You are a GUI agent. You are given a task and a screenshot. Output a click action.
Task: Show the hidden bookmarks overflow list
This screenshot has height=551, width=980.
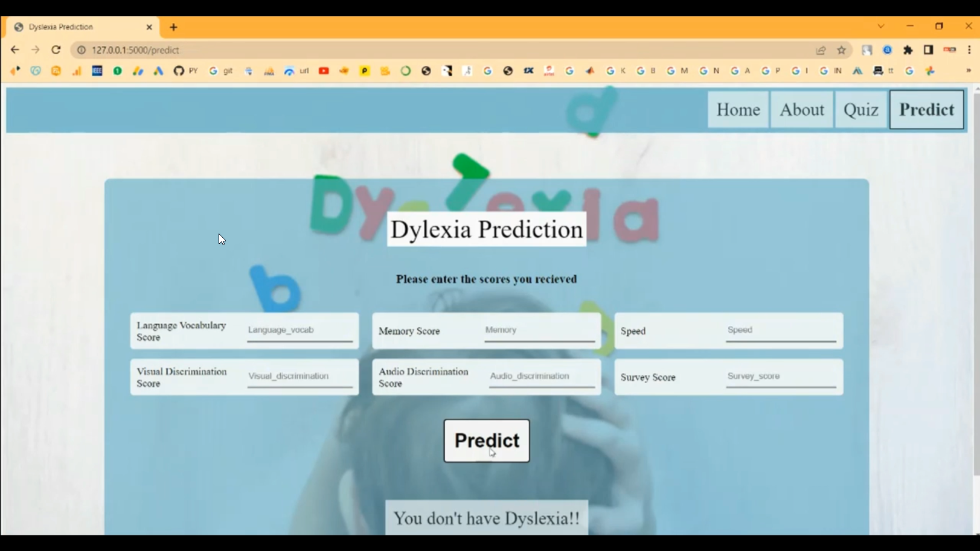(969, 71)
